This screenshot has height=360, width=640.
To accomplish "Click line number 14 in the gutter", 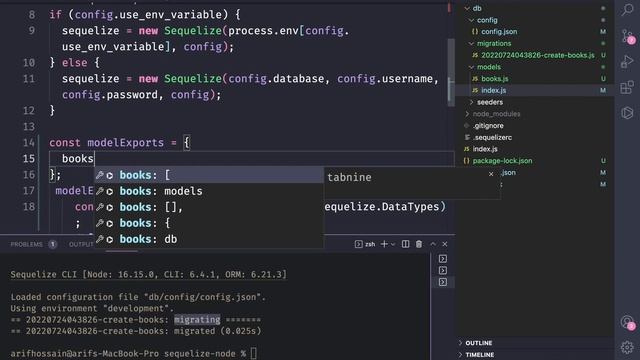I will pyautogui.click(x=29, y=143).
